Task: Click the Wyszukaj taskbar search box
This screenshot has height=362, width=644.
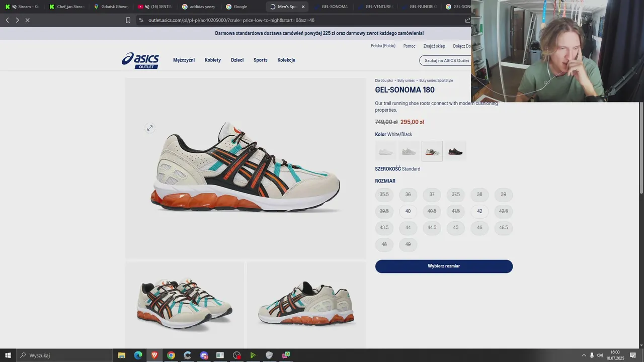Action: (64, 355)
